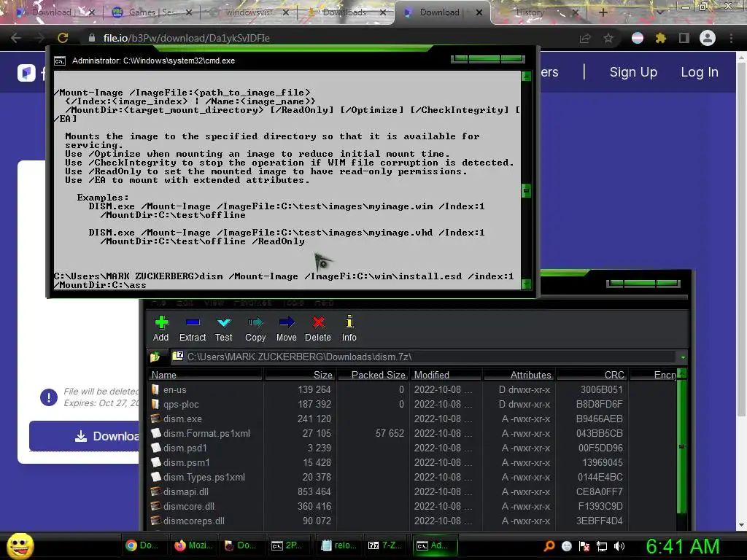
Task: Switch to the Downloads tab
Action: (x=345, y=12)
